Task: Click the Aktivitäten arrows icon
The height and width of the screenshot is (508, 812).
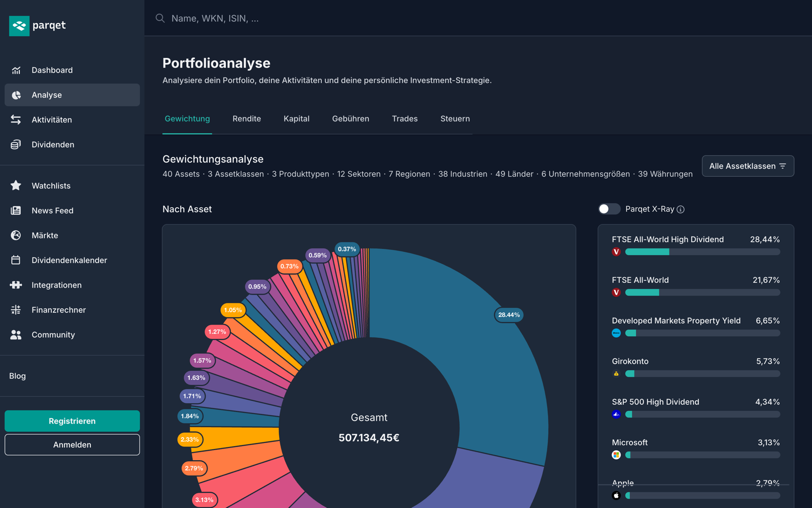Action: click(x=16, y=120)
